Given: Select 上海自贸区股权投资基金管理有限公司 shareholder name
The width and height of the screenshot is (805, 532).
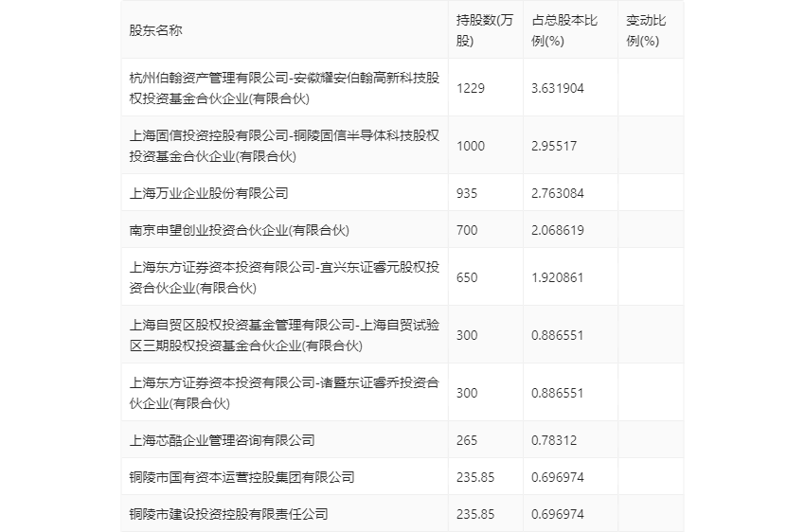Looking at the screenshot, I should pos(284,335).
